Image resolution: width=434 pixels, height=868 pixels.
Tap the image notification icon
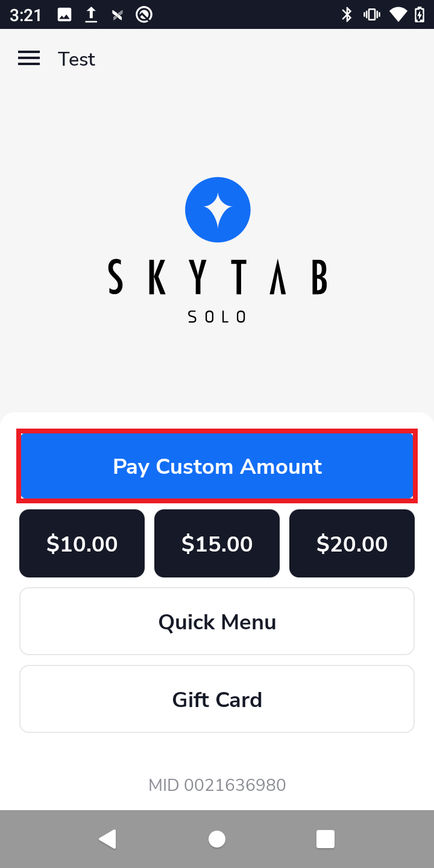pyautogui.click(x=64, y=14)
